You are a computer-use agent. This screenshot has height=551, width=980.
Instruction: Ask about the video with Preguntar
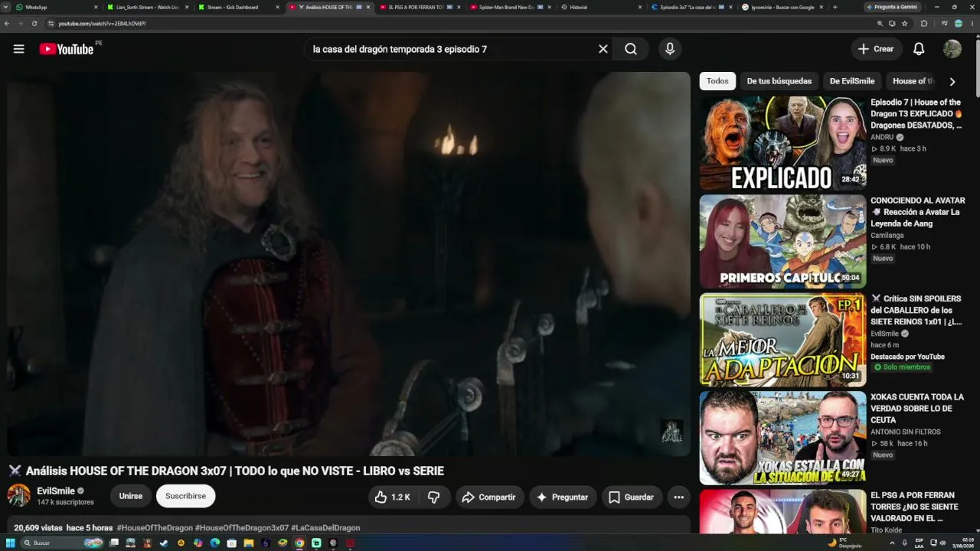(562, 497)
